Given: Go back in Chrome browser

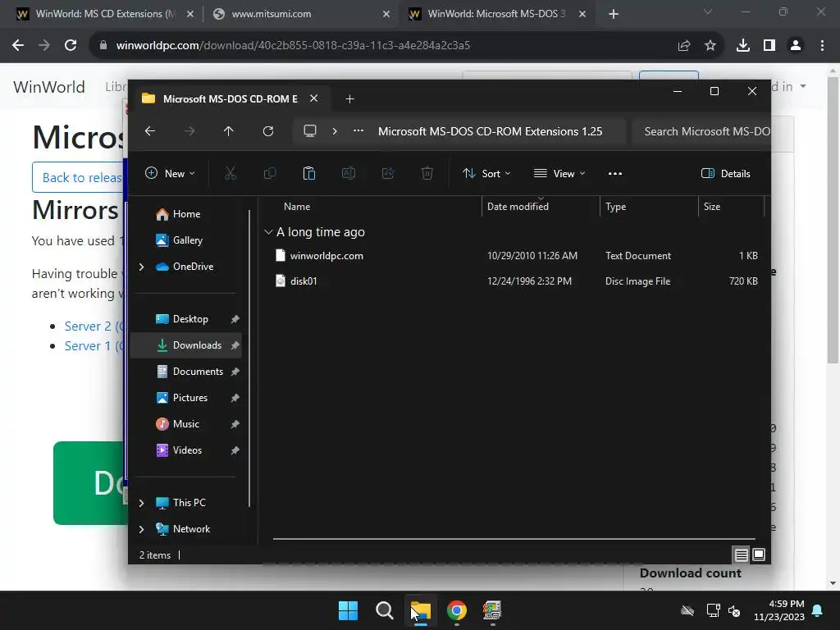Looking at the screenshot, I should [x=18, y=46].
